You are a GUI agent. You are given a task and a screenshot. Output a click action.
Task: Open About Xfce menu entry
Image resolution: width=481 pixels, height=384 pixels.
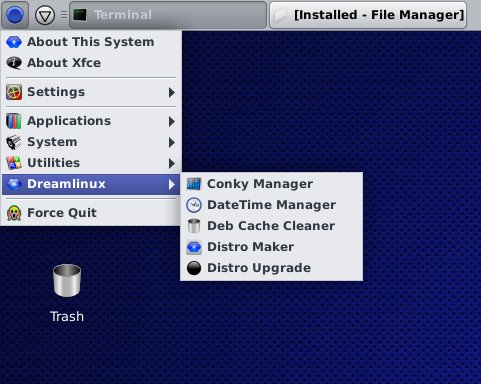click(91, 63)
